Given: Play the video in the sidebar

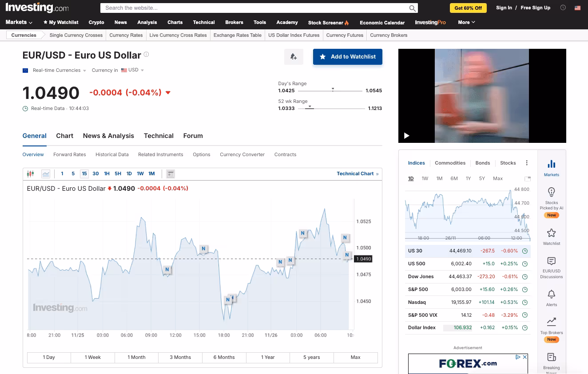Looking at the screenshot, I should (x=406, y=136).
